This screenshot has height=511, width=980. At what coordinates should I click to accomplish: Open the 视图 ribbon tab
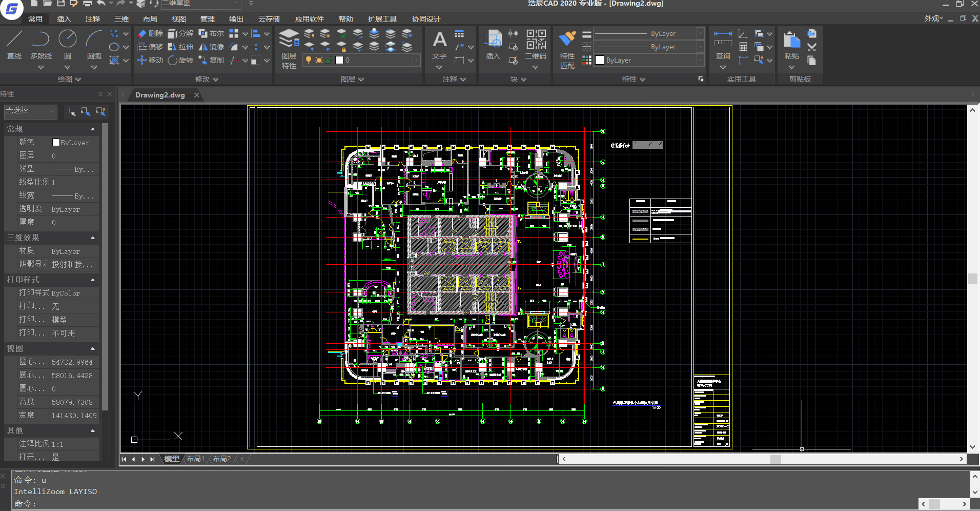pyautogui.click(x=179, y=19)
